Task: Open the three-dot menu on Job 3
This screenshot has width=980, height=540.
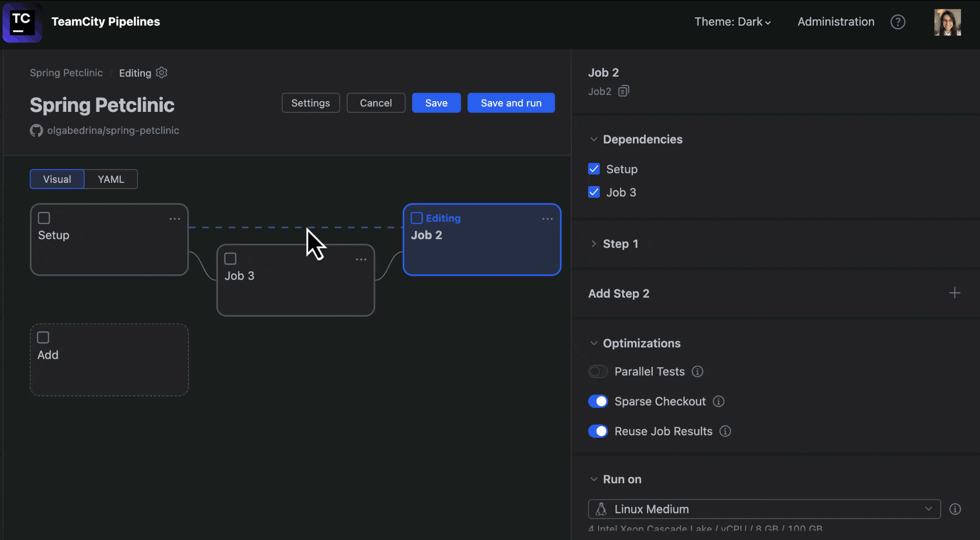Action: point(361,260)
